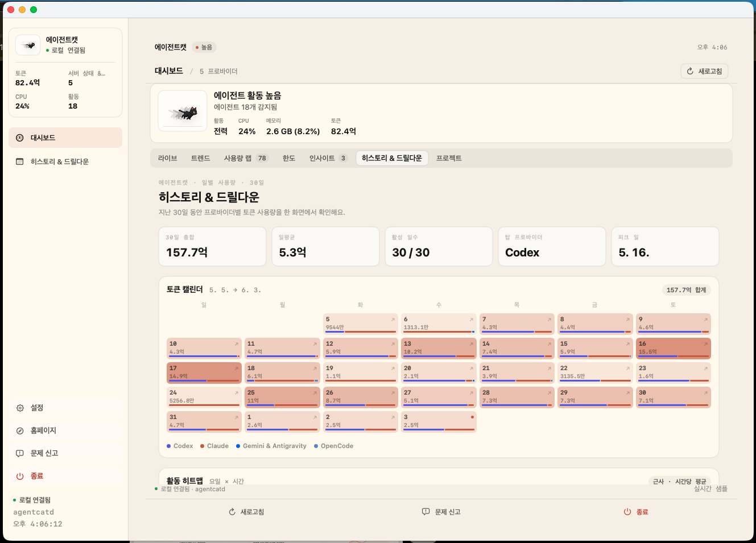Click the arrow icon on calendar day 16

point(706,344)
